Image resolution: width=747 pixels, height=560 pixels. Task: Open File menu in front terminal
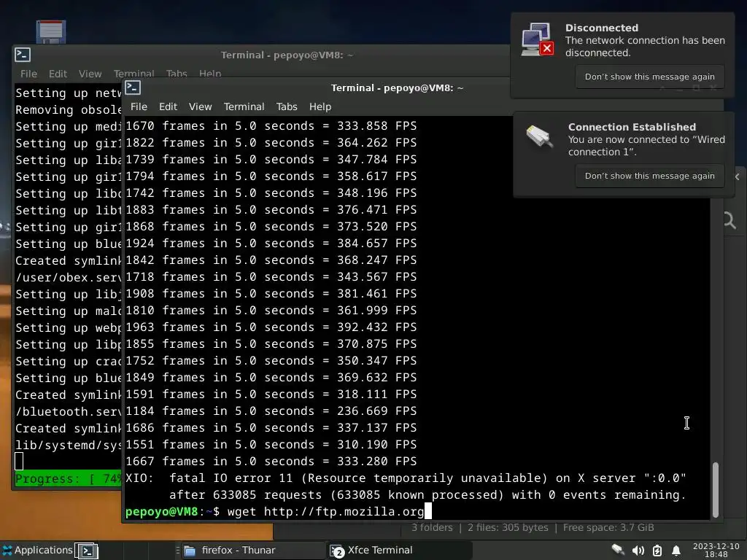139,106
